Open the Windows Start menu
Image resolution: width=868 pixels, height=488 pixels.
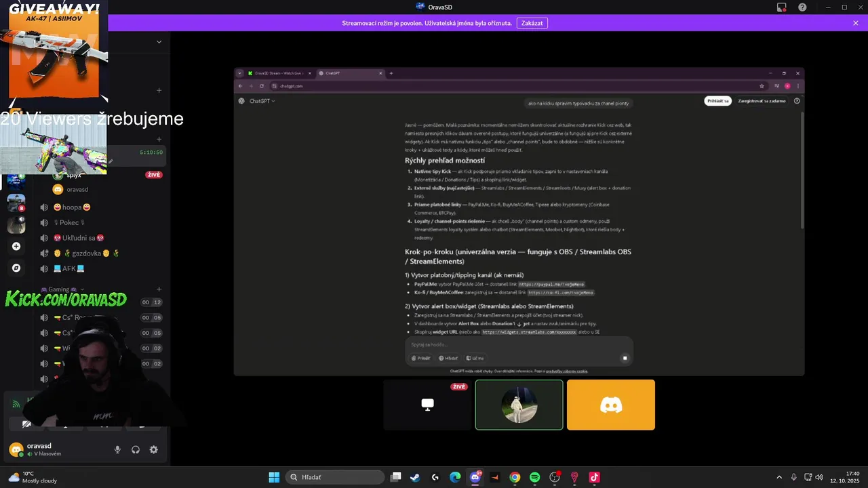274,477
